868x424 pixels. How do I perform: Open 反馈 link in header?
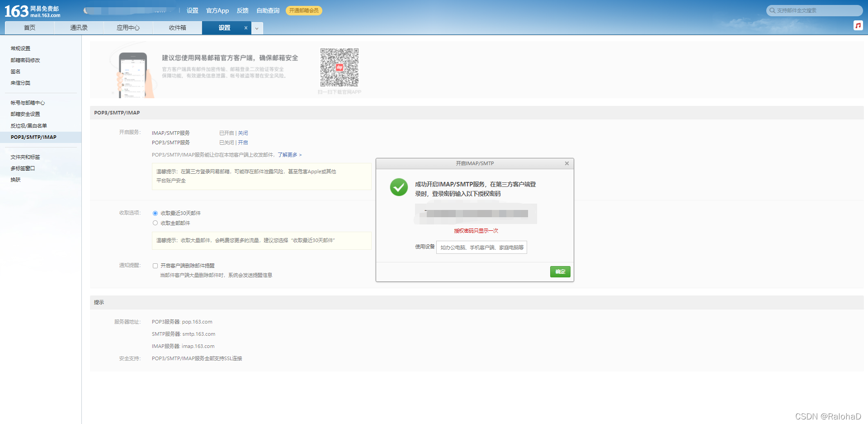(243, 10)
